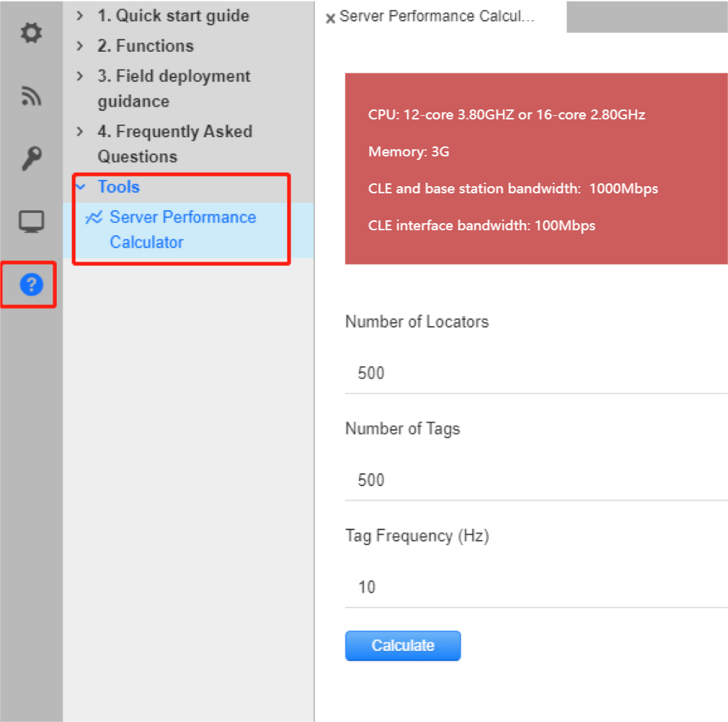Expand the Field deployment guidance chevron
The width and height of the screenshot is (728, 722).
click(80, 76)
